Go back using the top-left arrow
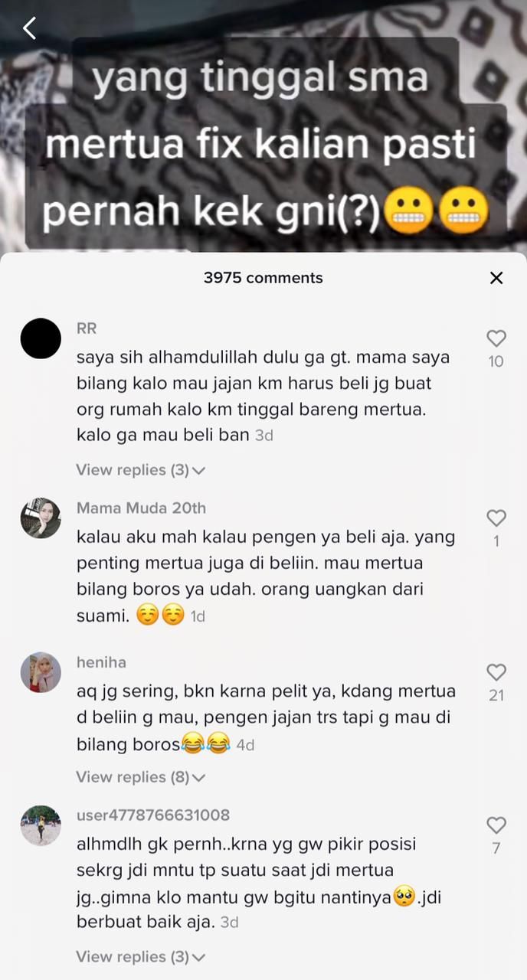 tap(29, 28)
